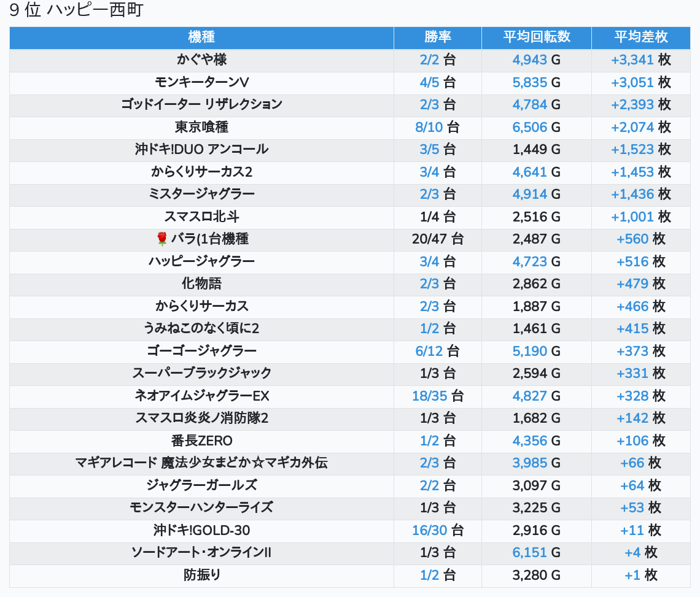Open the 3/5 win rate link
Viewport: 700px width, 597px height.
pyautogui.click(x=429, y=150)
